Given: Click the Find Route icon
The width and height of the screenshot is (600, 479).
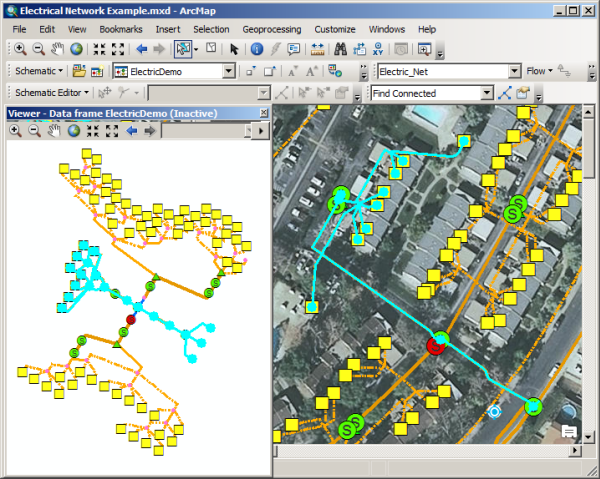Looking at the screenshot, I should pyautogui.click(x=359, y=49).
